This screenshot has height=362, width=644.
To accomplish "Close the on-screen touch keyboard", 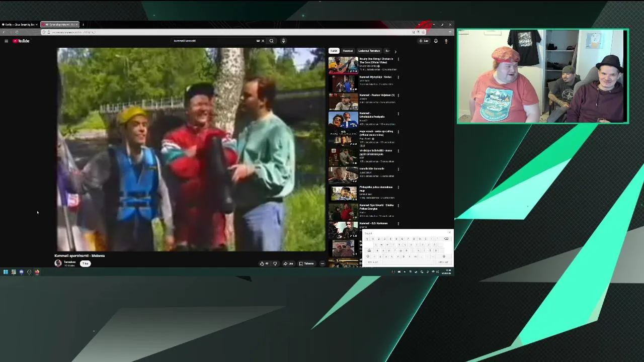I will [449, 233].
